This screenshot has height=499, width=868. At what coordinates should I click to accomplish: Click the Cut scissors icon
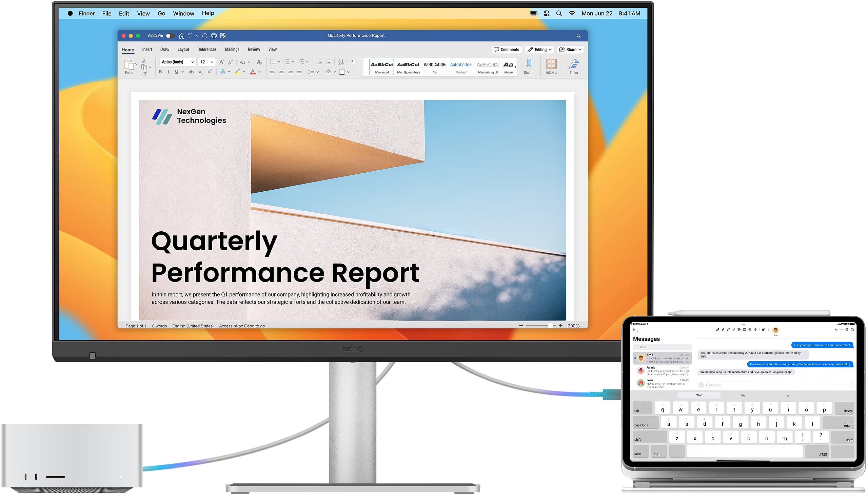[x=144, y=61]
